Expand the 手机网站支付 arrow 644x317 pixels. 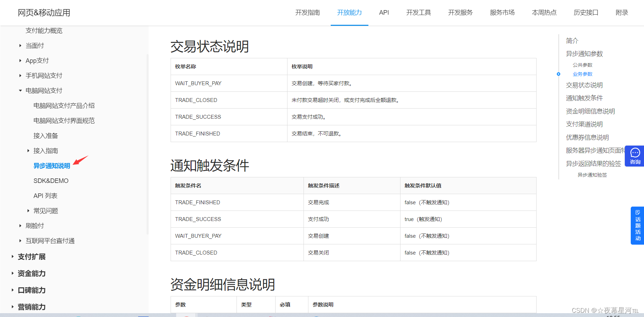click(x=20, y=76)
